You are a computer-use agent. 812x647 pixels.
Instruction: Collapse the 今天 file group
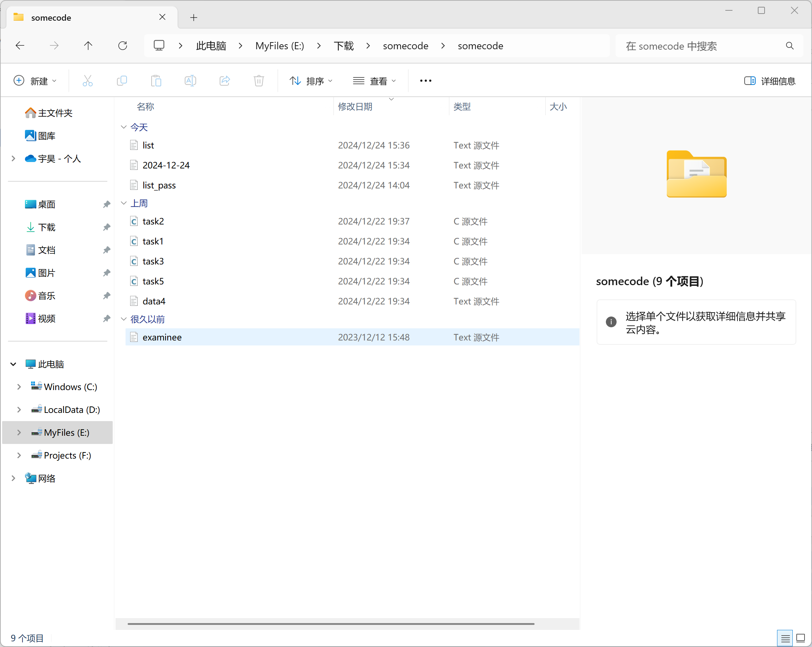tap(123, 127)
